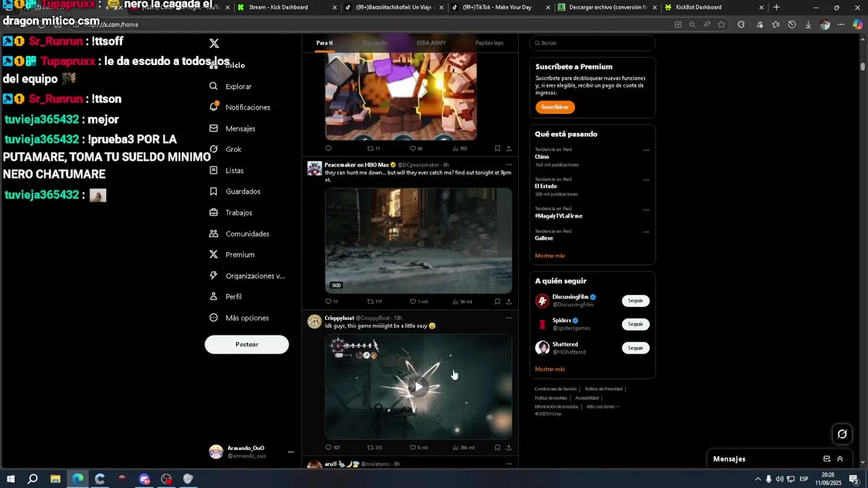Open File Explorer from the taskbar
The height and width of the screenshot is (488, 868).
(x=56, y=479)
